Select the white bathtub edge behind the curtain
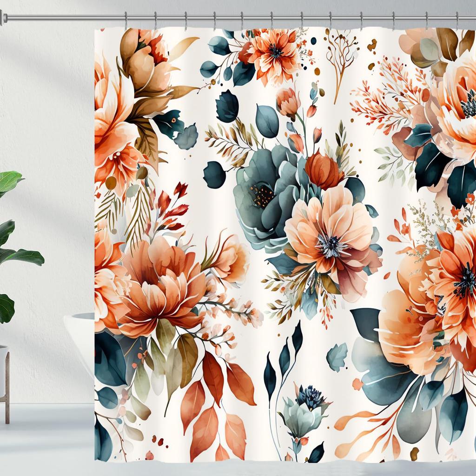The image size is (476, 476). click(79, 321)
